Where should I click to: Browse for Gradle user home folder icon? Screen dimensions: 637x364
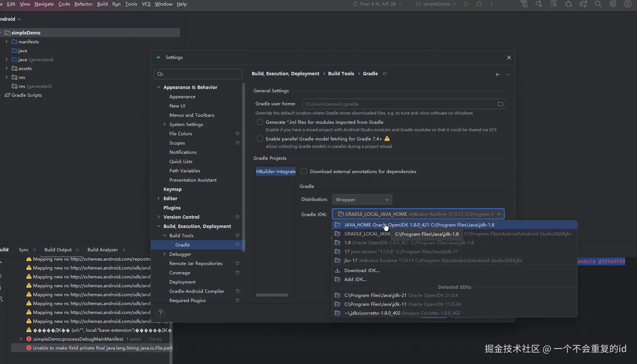501,104
